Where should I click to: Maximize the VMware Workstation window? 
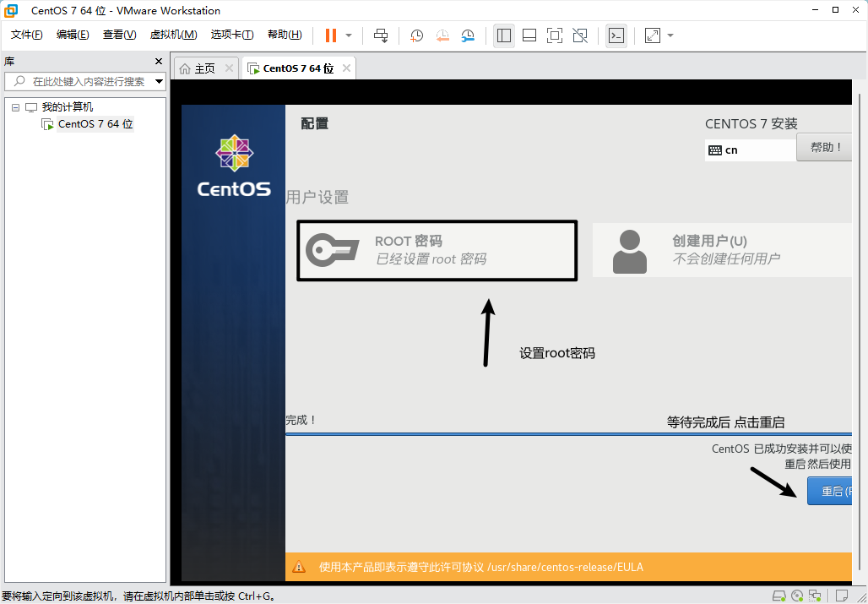click(836, 9)
